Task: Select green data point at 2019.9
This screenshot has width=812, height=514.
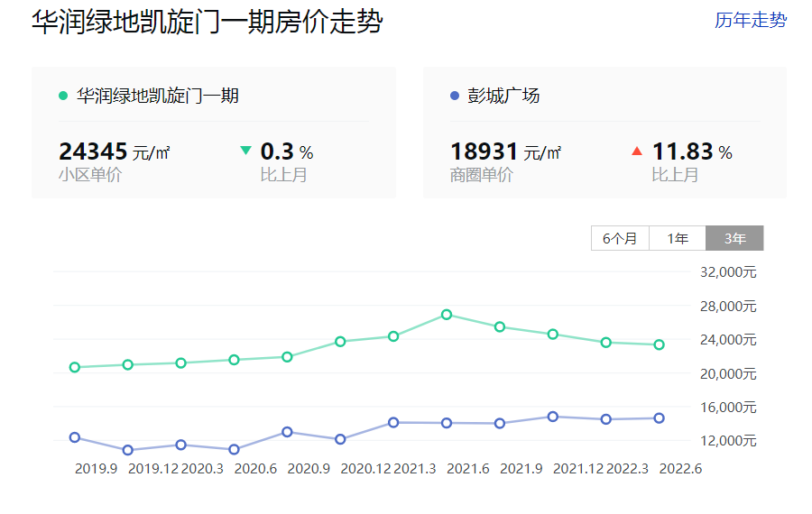Action: [x=75, y=368]
